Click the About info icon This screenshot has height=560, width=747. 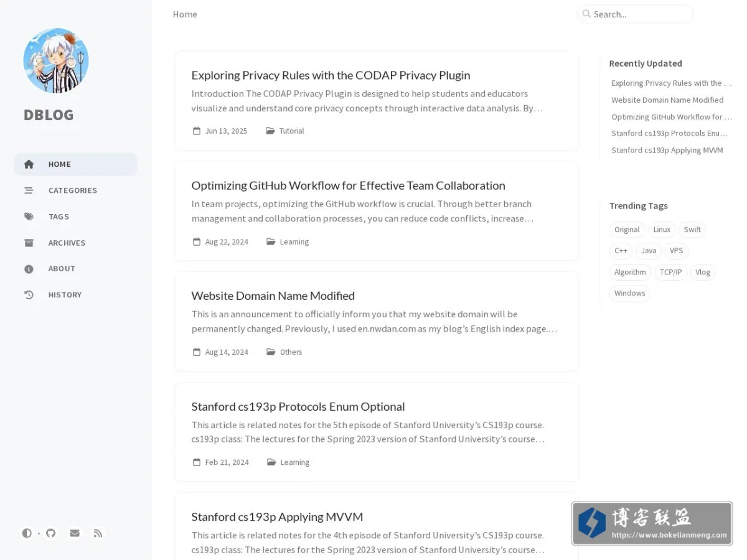tap(29, 269)
